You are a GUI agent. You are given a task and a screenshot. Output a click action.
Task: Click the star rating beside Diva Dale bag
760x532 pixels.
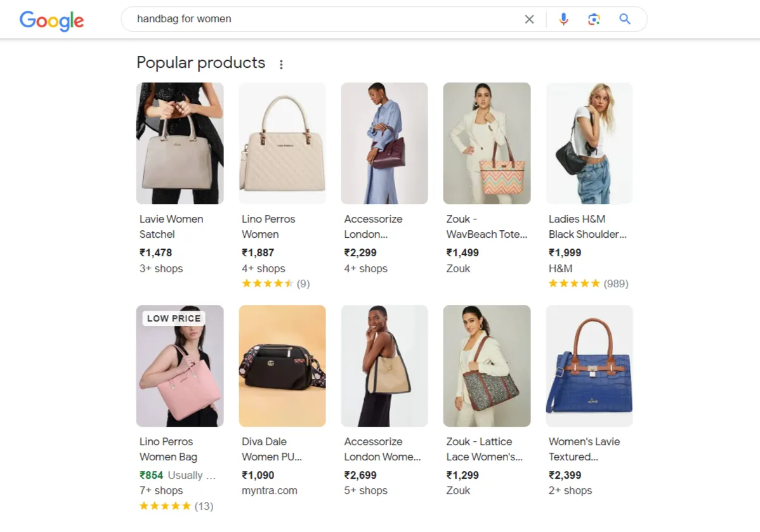(x=268, y=505)
